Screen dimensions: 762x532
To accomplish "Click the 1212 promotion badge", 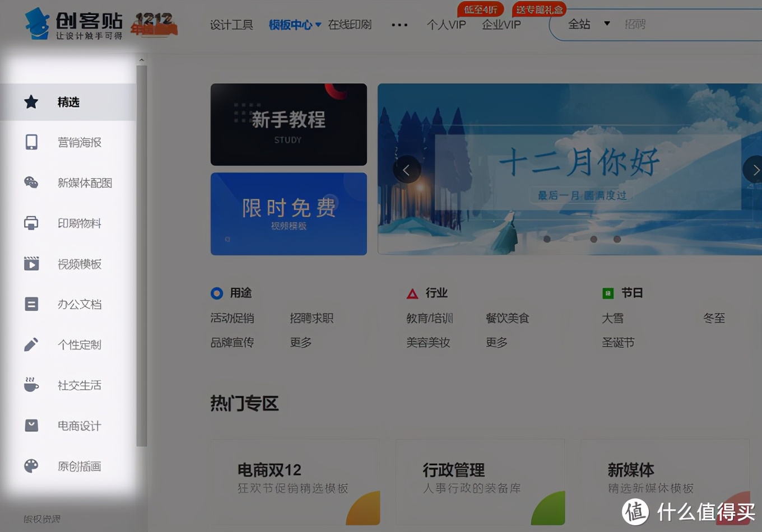I will tap(154, 25).
